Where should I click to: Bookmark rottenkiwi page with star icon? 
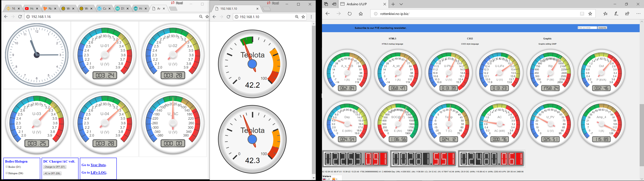click(590, 14)
